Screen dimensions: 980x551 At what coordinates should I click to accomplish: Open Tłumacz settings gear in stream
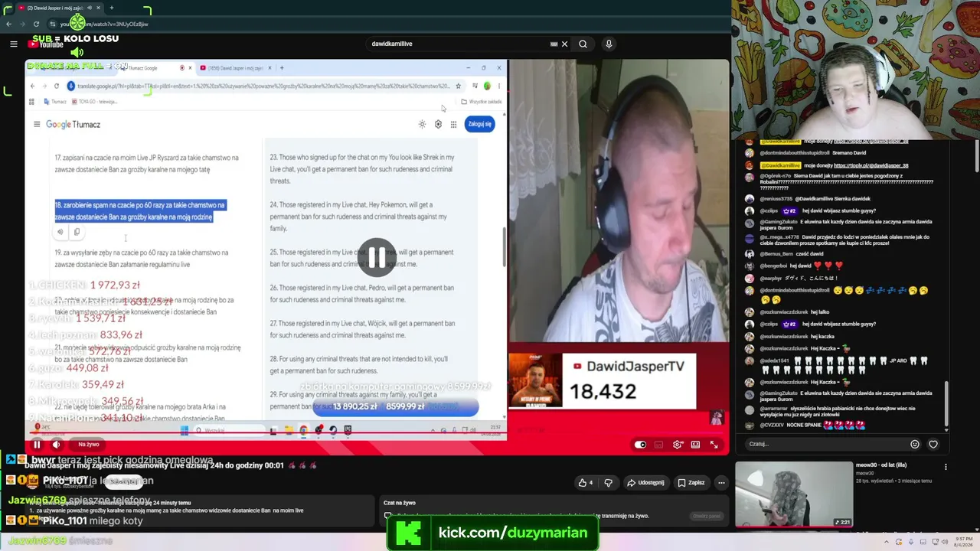pos(438,124)
